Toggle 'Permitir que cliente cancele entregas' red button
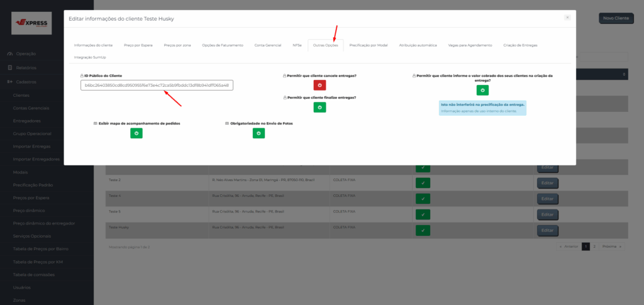 click(319, 85)
